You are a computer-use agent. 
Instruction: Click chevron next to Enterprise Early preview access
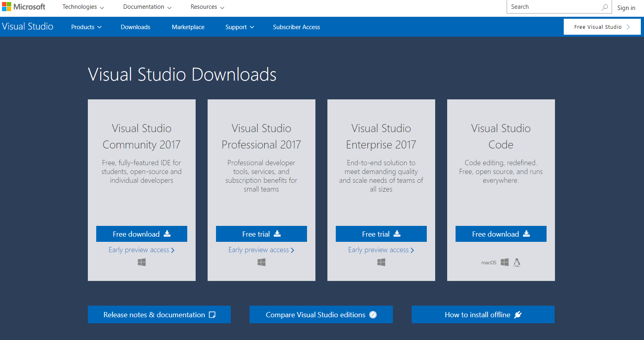pyautogui.click(x=412, y=250)
